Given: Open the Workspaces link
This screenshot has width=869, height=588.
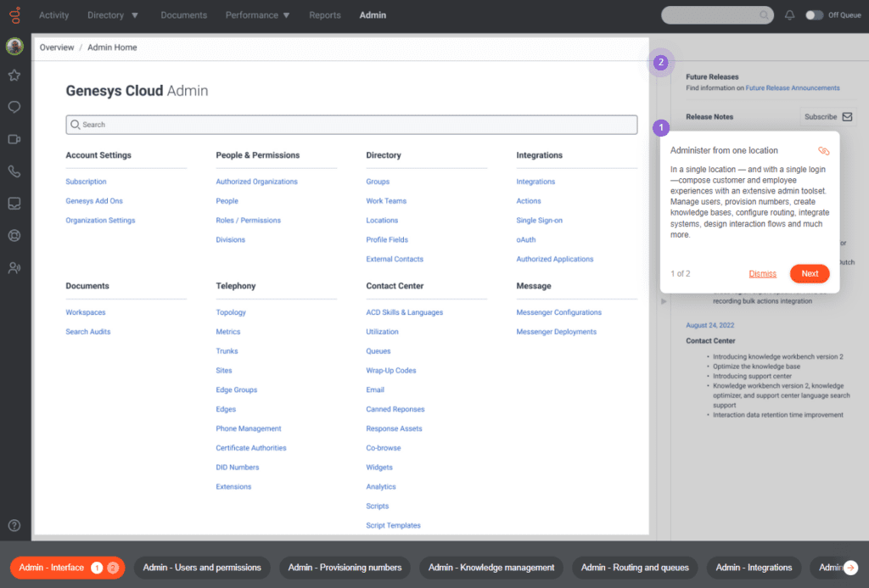Looking at the screenshot, I should (86, 312).
